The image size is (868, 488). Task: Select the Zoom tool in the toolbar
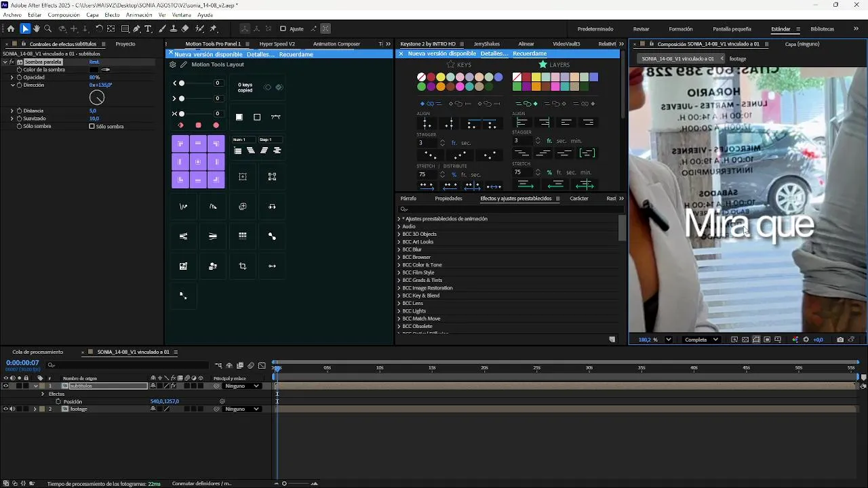click(x=47, y=28)
